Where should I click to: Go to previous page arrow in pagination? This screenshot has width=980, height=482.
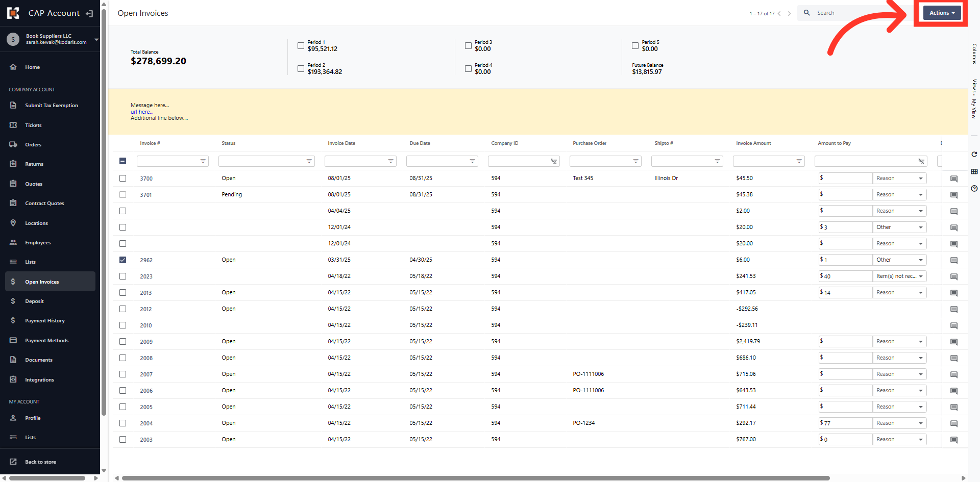(x=779, y=13)
